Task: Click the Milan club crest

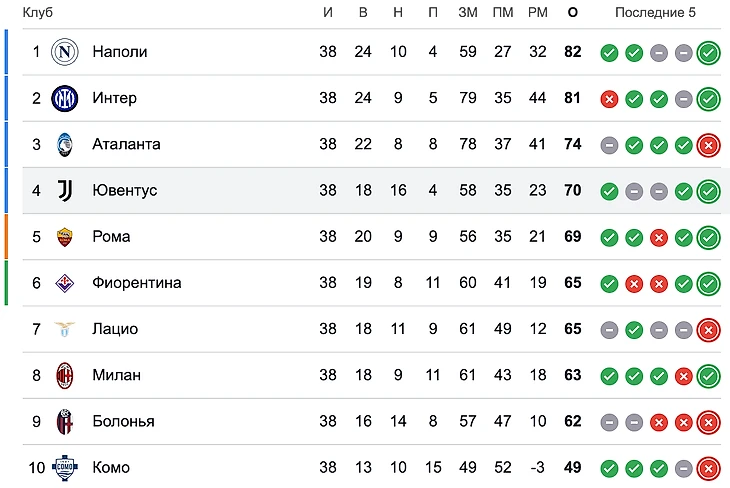Action: (65, 375)
